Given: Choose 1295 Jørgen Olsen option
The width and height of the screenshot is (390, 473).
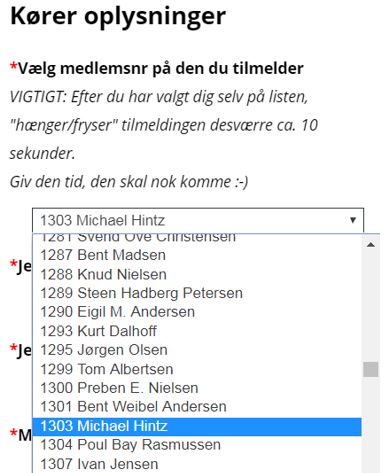Looking at the screenshot, I should (x=197, y=350).
